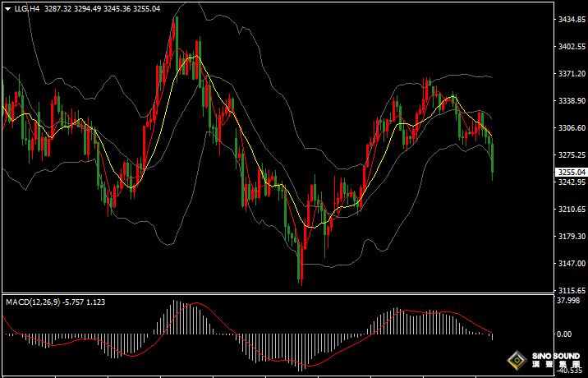Screen dimensions: 588x378
Task: Click the MACD 37.998 scale label
Action: coord(569,301)
